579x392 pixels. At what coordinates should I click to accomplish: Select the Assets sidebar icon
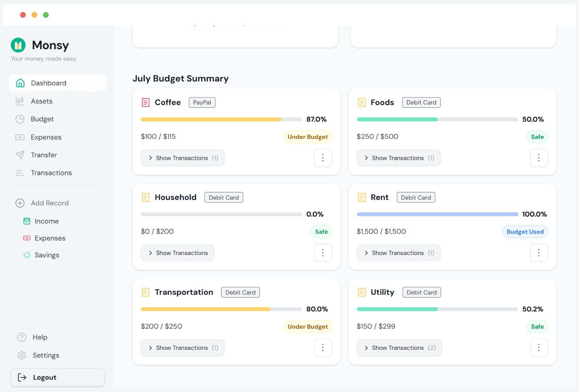pyautogui.click(x=20, y=101)
